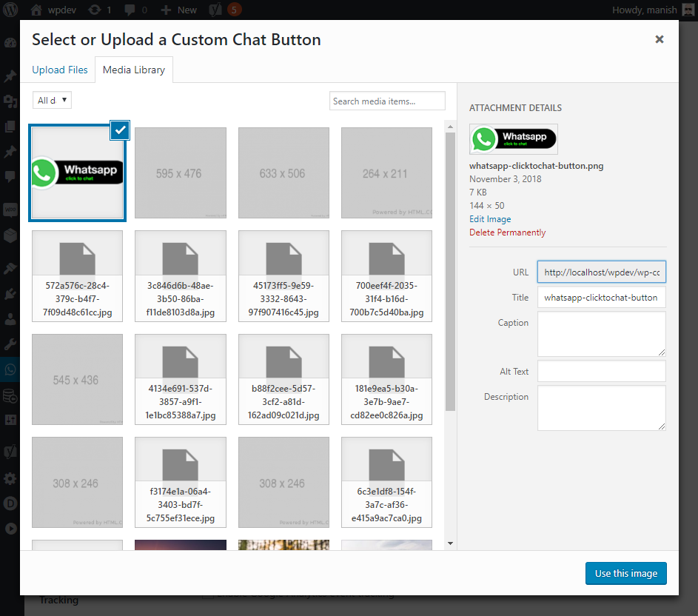698x616 pixels.
Task: Select file b88f2cee-5d57-3cf2-a81d-162ad09c021d.jpg
Action: pyautogui.click(x=283, y=380)
